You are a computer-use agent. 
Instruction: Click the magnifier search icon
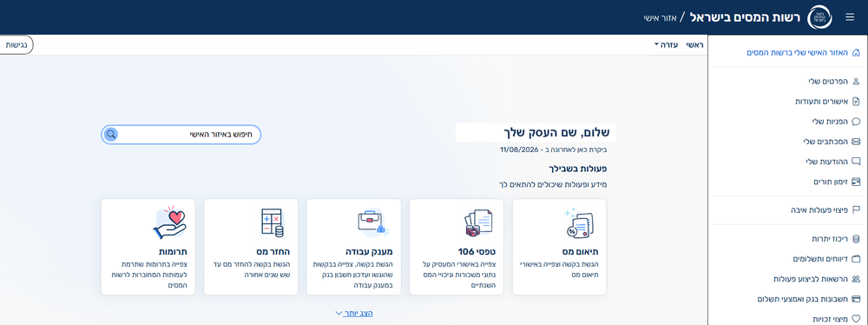click(x=111, y=134)
